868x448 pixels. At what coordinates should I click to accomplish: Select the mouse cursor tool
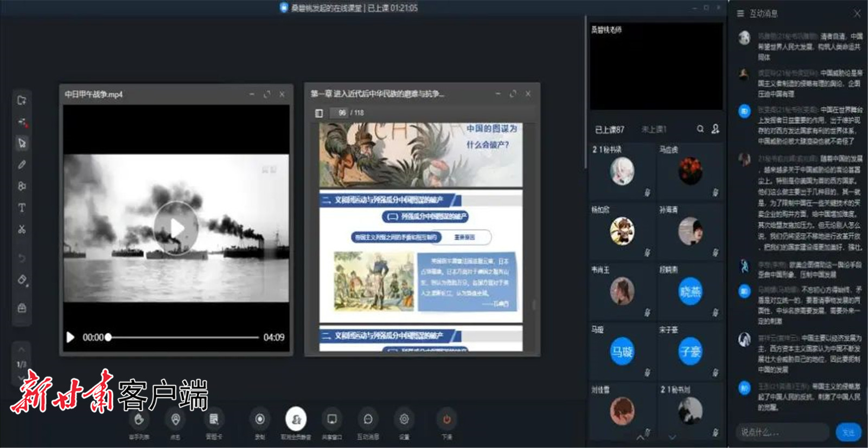22,143
